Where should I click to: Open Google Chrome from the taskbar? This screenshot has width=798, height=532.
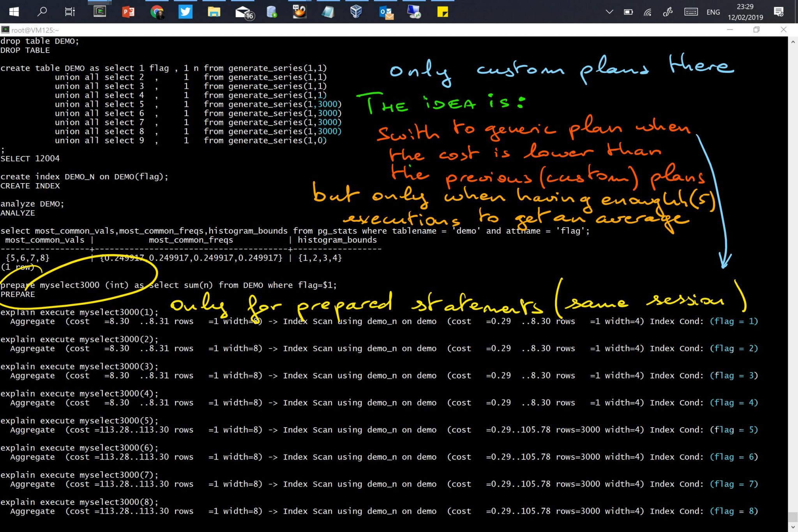[157, 12]
